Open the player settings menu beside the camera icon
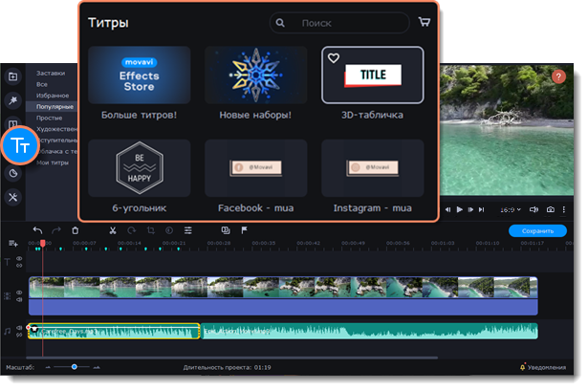This screenshot has height=390, width=588. click(565, 208)
